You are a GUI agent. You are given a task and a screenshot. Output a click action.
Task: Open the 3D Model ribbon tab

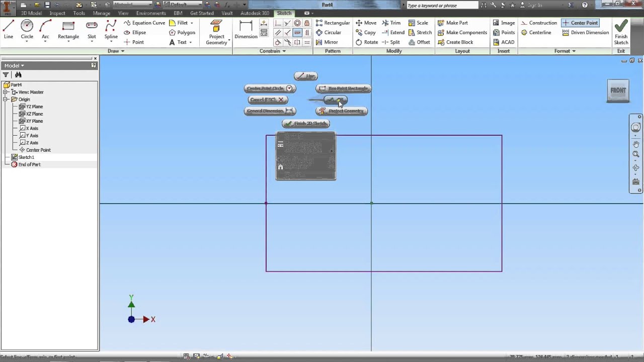[31, 13]
